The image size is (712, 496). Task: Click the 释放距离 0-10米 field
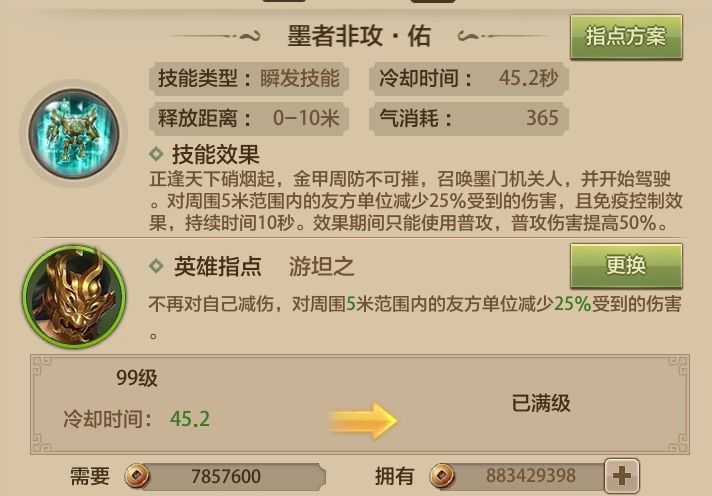[248, 118]
